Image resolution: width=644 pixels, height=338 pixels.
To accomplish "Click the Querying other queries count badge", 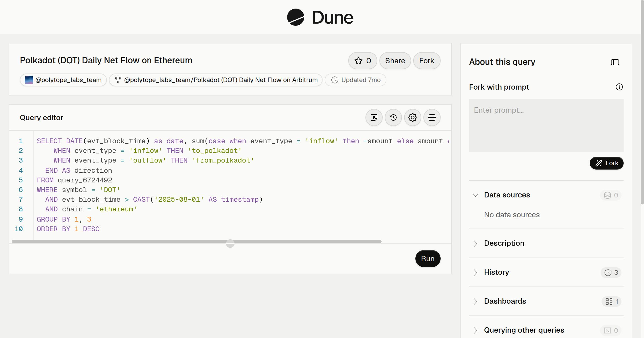I will click(611, 330).
